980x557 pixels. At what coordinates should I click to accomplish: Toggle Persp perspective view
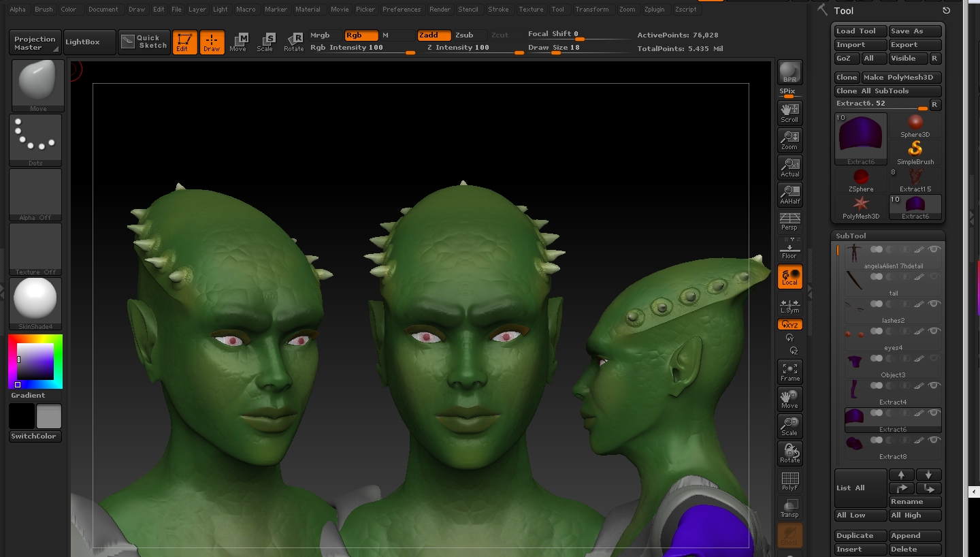click(789, 221)
